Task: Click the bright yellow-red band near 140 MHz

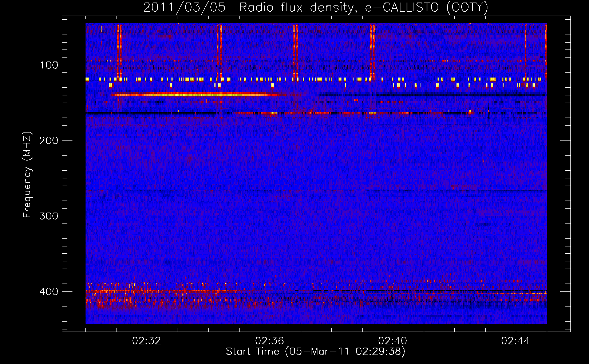Action: pos(198,95)
